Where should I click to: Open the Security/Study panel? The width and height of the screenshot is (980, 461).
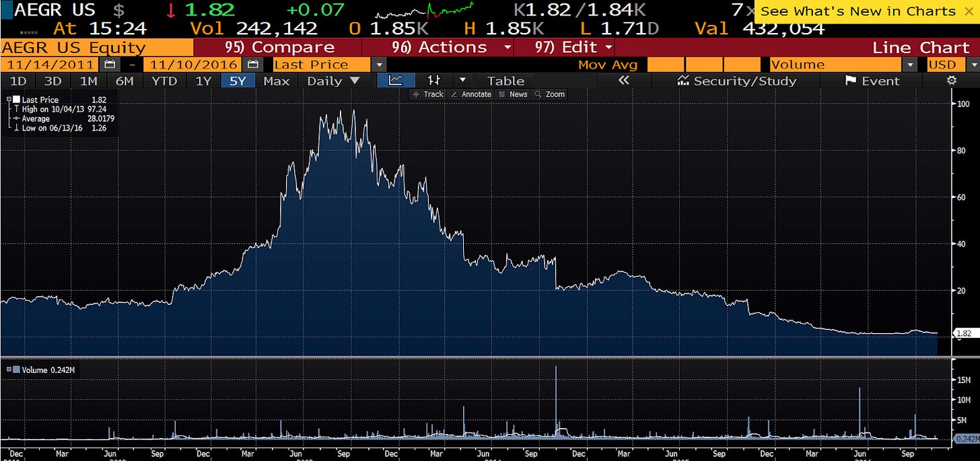click(x=736, y=81)
